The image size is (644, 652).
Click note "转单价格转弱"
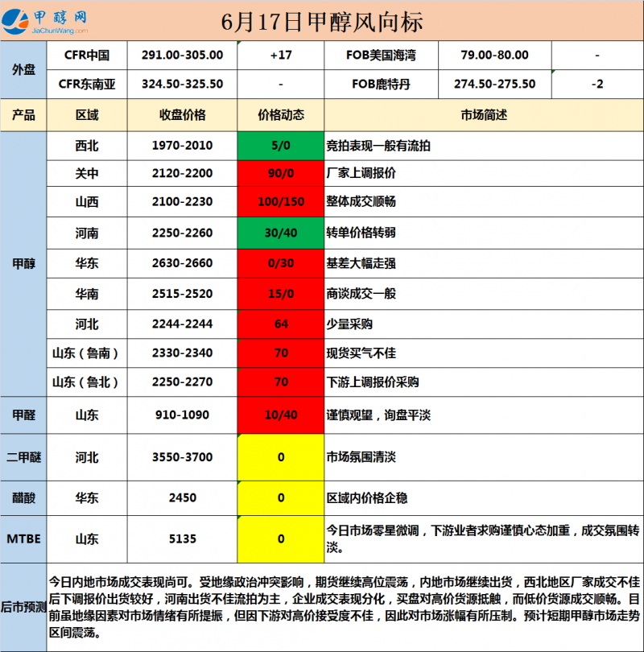tap(361, 233)
